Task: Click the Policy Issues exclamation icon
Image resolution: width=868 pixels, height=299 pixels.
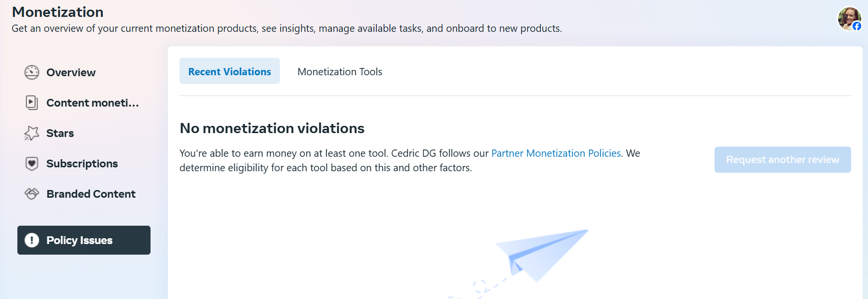Action: [x=32, y=240]
